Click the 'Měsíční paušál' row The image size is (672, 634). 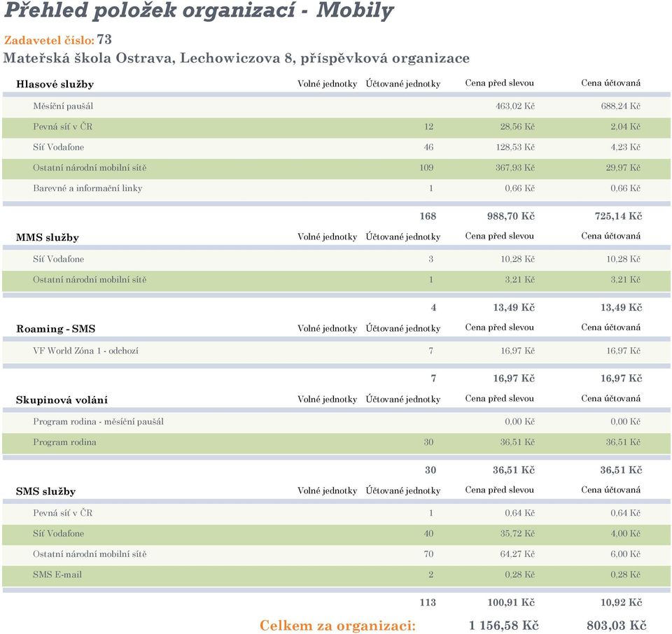point(337,106)
